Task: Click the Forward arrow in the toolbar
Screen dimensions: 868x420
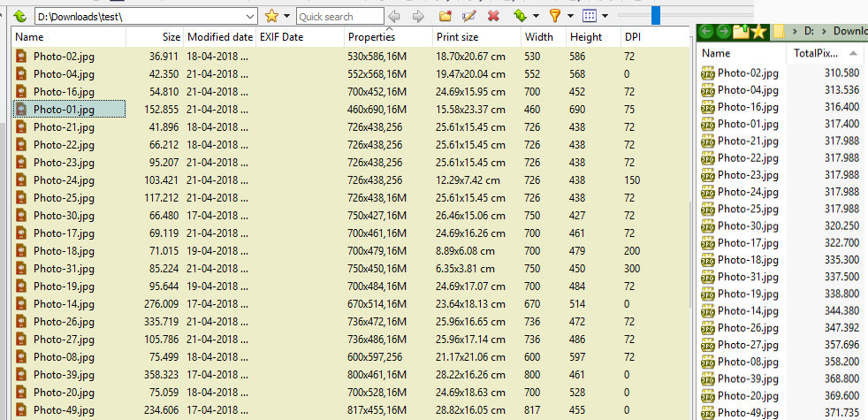Action: (419, 16)
